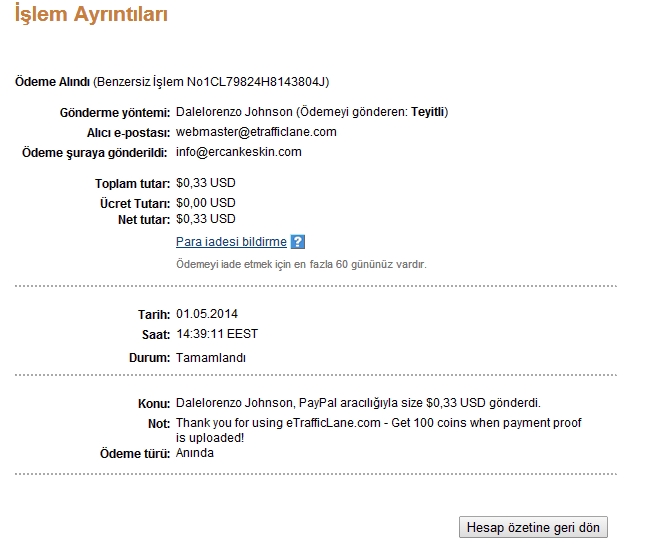667x560 pixels.
Task: Click the blue question mark help icon
Action: pyautogui.click(x=298, y=242)
